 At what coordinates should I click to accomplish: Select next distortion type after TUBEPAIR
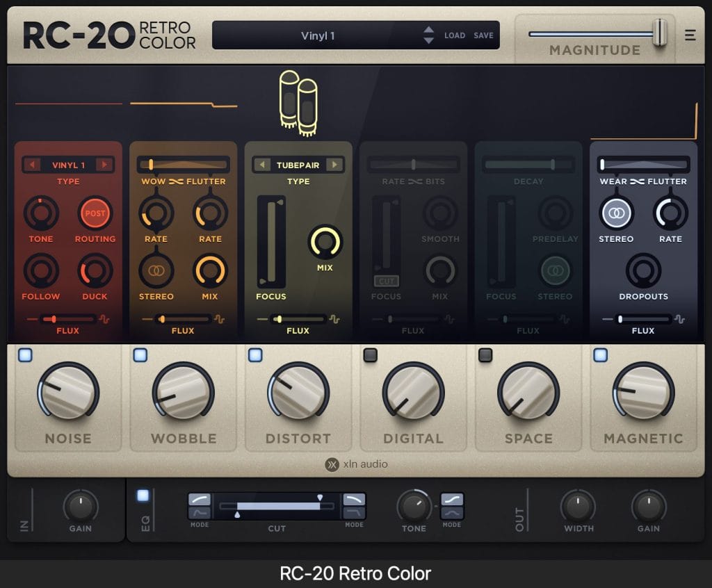(334, 164)
